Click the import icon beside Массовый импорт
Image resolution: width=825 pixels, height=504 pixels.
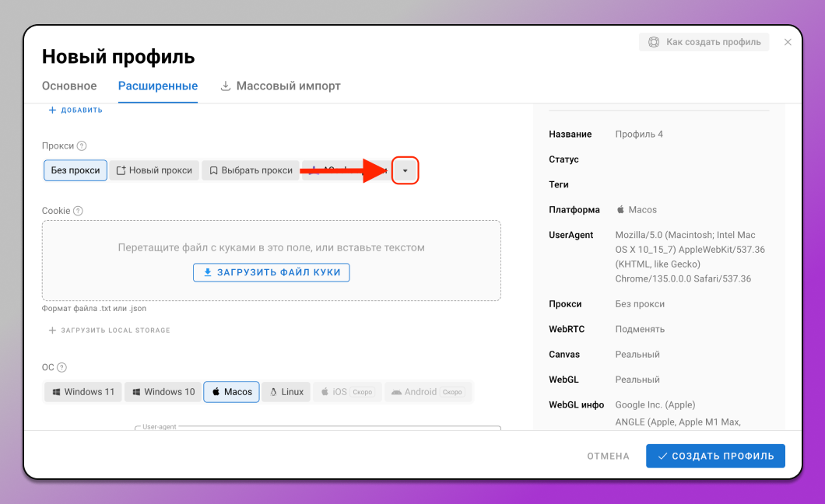[x=226, y=86]
